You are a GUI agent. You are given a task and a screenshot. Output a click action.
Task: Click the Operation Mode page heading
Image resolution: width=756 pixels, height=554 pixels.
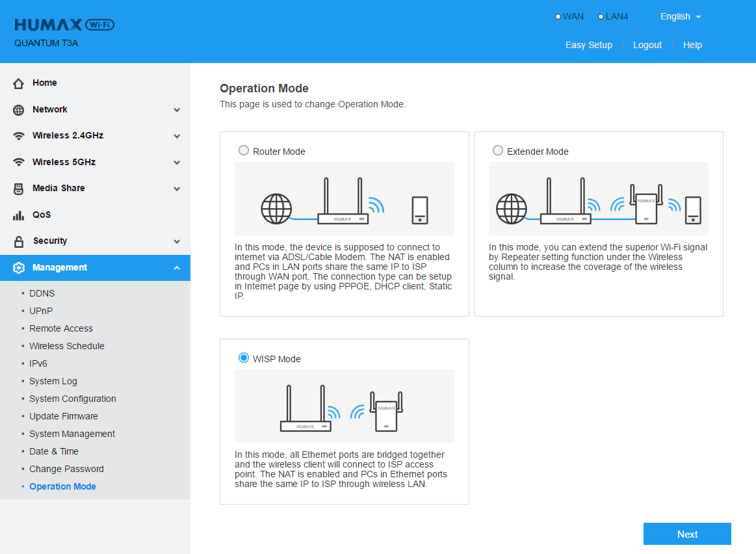264,88
